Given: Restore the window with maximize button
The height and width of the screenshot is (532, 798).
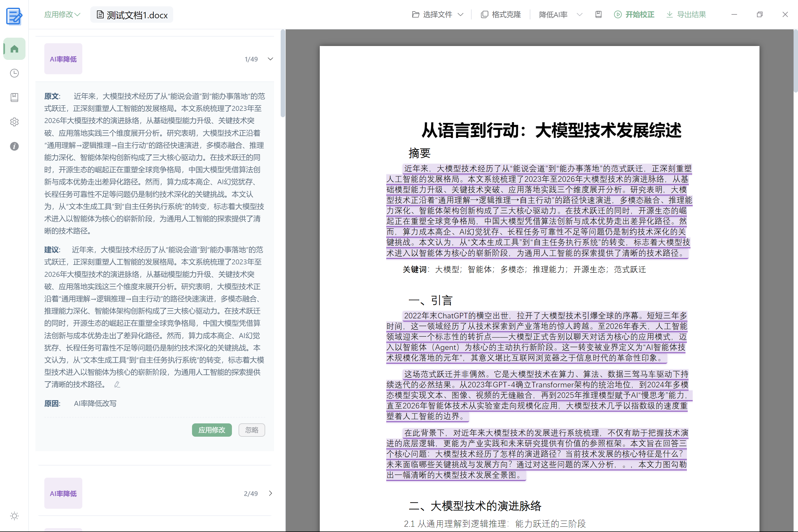Looking at the screenshot, I should [760, 15].
